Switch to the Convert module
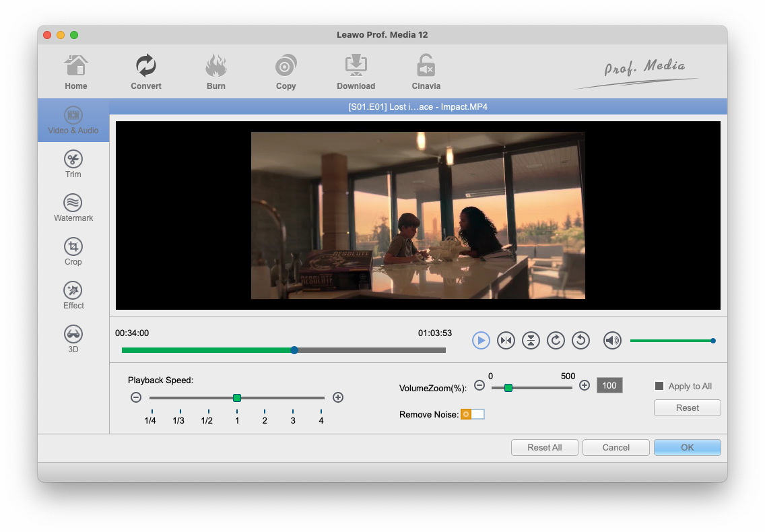765x532 pixels. [145, 73]
